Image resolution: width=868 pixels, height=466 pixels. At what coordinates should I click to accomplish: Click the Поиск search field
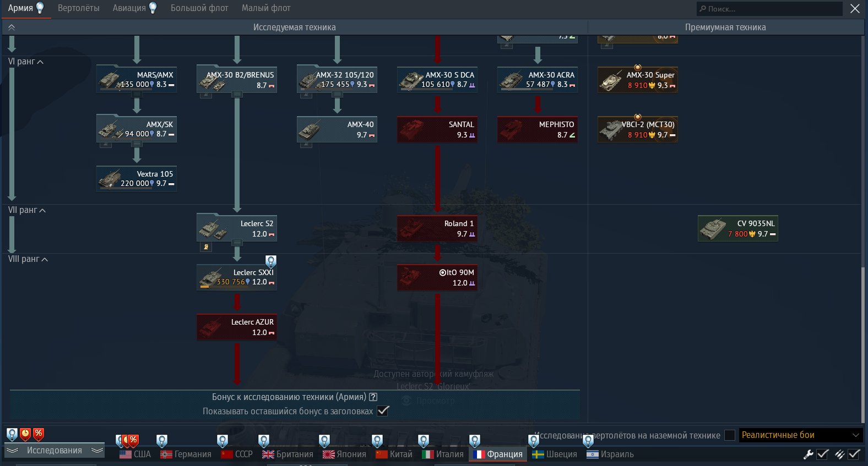pos(771,9)
